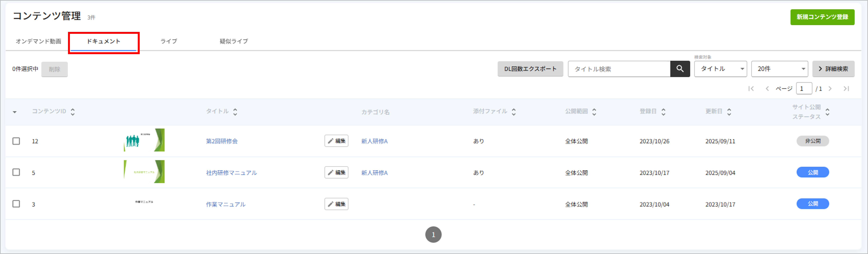
Task: Go to the next page chevron
Action: [830, 89]
